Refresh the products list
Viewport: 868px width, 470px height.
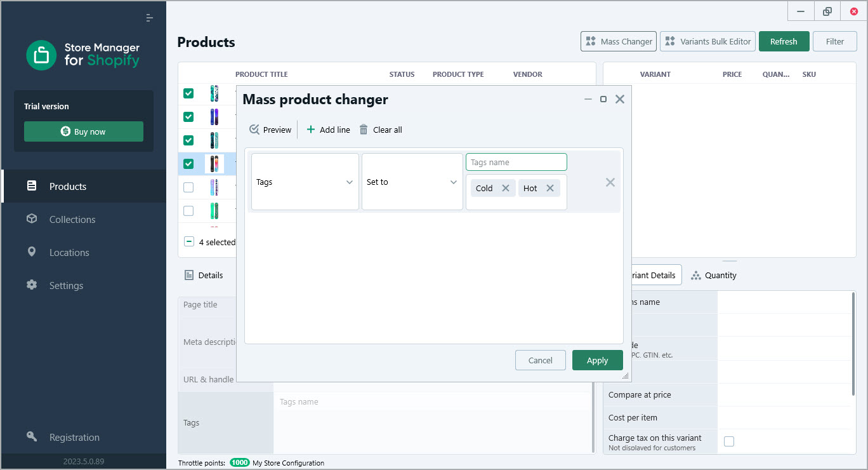point(784,41)
